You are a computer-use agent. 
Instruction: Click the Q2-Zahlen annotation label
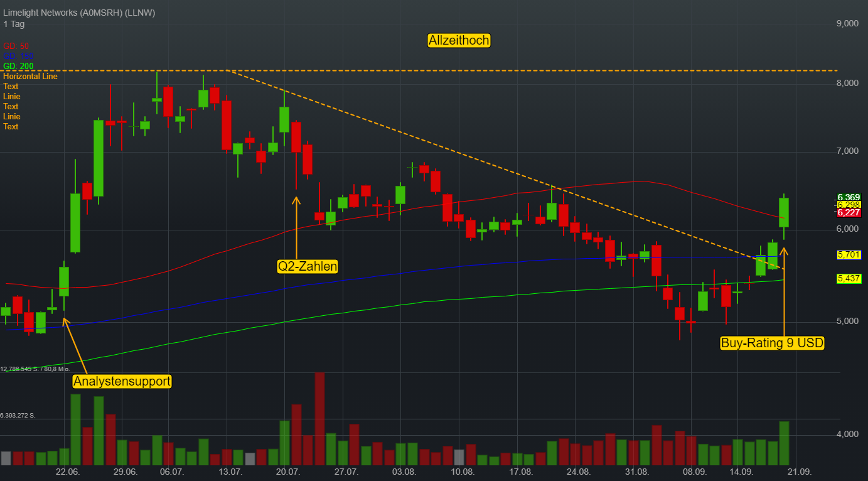(308, 267)
